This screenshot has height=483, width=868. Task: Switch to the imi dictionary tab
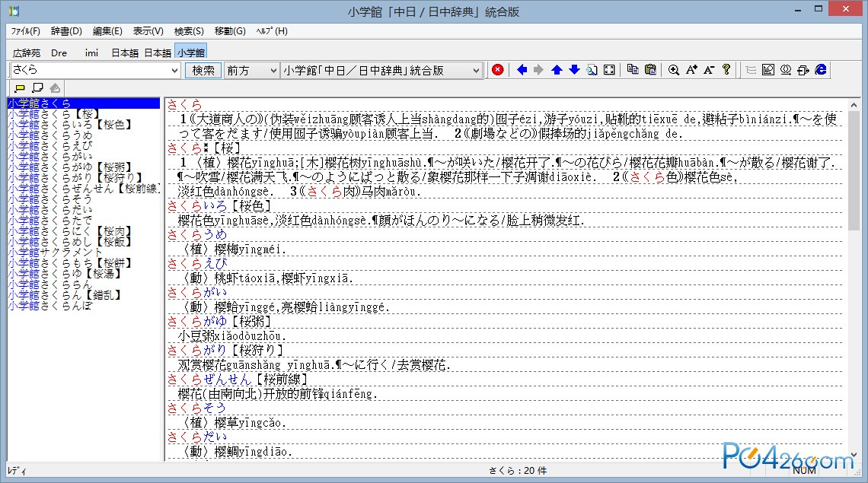click(91, 52)
